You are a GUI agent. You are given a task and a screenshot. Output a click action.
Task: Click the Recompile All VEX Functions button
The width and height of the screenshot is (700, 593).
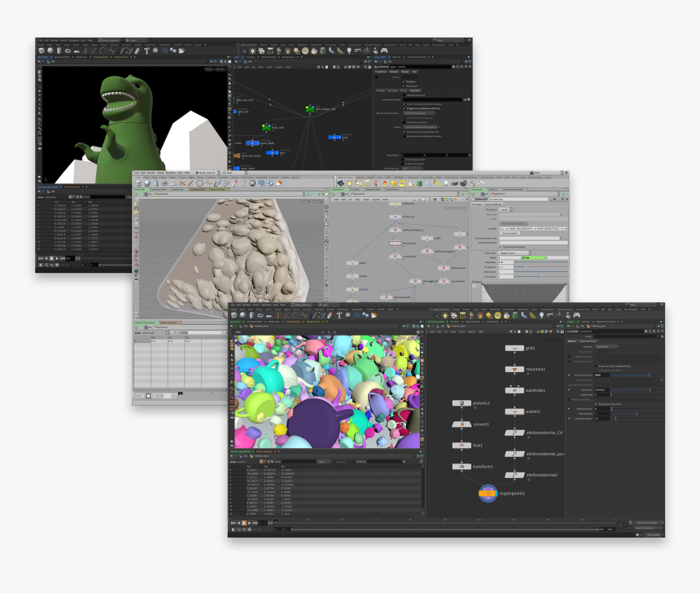point(514,223)
